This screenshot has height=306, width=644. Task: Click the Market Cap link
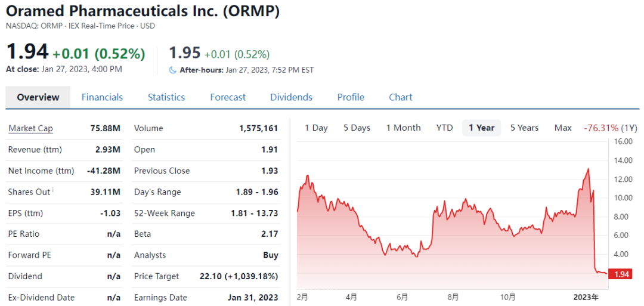tap(30, 128)
